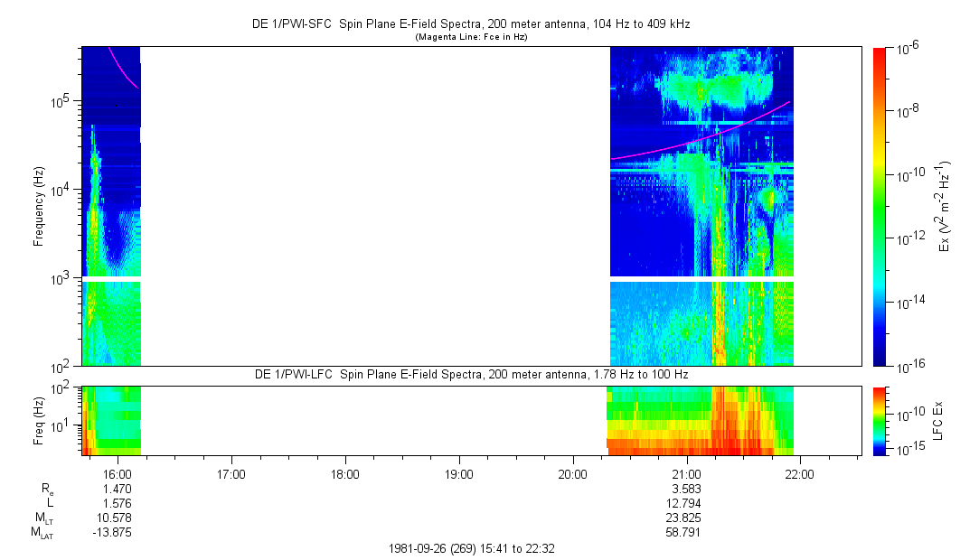
Task: Click the DE 1/PWI-SFC plot title
Action: (471, 24)
